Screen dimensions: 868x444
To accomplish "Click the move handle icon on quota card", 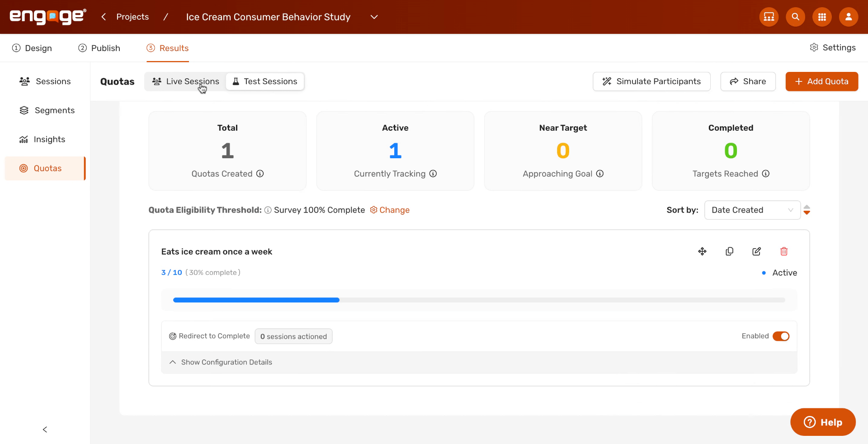I will click(702, 251).
